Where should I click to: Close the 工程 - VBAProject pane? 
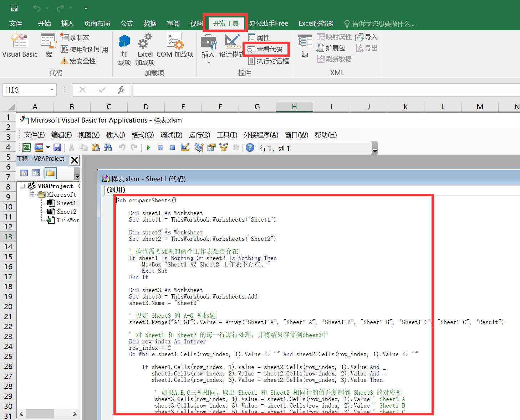[75, 160]
